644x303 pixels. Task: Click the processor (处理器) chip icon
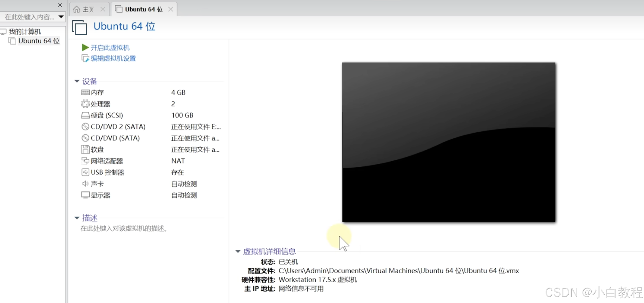(x=85, y=104)
